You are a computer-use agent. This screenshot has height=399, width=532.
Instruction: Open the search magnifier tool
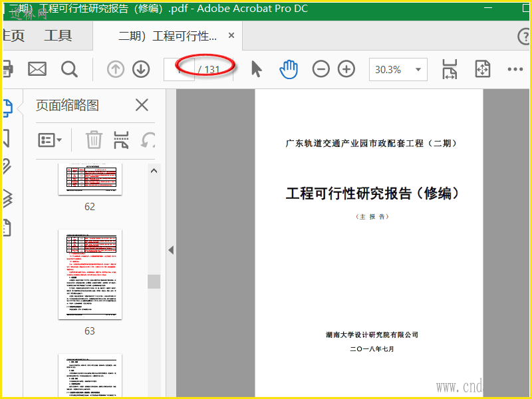[70, 69]
